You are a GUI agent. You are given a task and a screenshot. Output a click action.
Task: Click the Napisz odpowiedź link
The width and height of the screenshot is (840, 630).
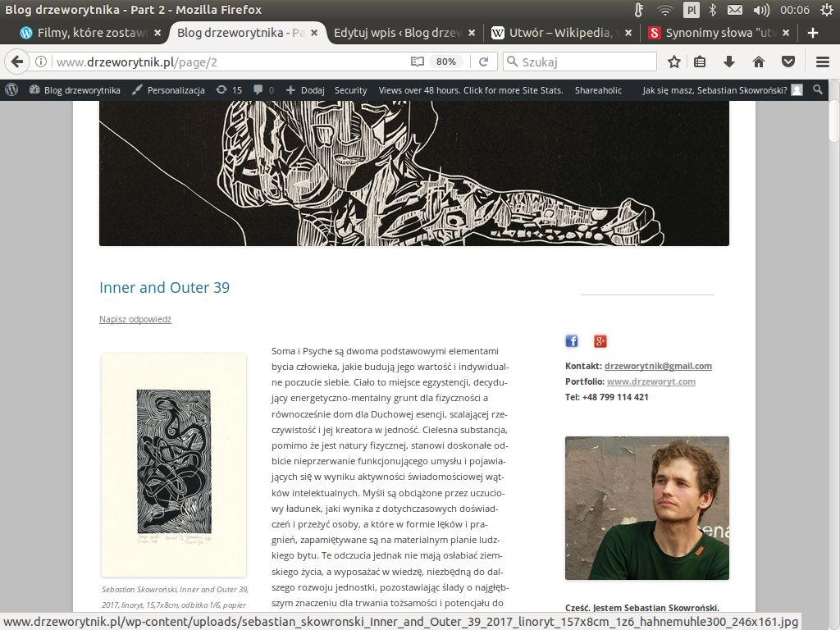coord(135,319)
